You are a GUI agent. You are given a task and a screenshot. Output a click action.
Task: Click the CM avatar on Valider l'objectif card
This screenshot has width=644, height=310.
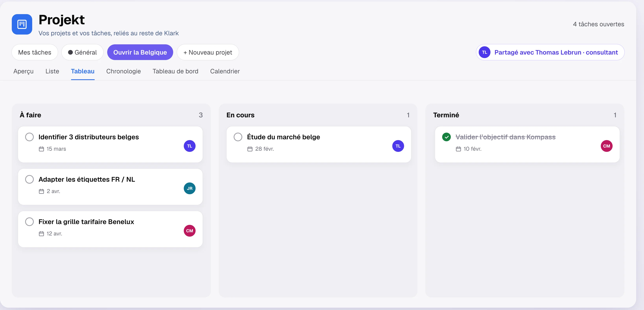pyautogui.click(x=606, y=146)
